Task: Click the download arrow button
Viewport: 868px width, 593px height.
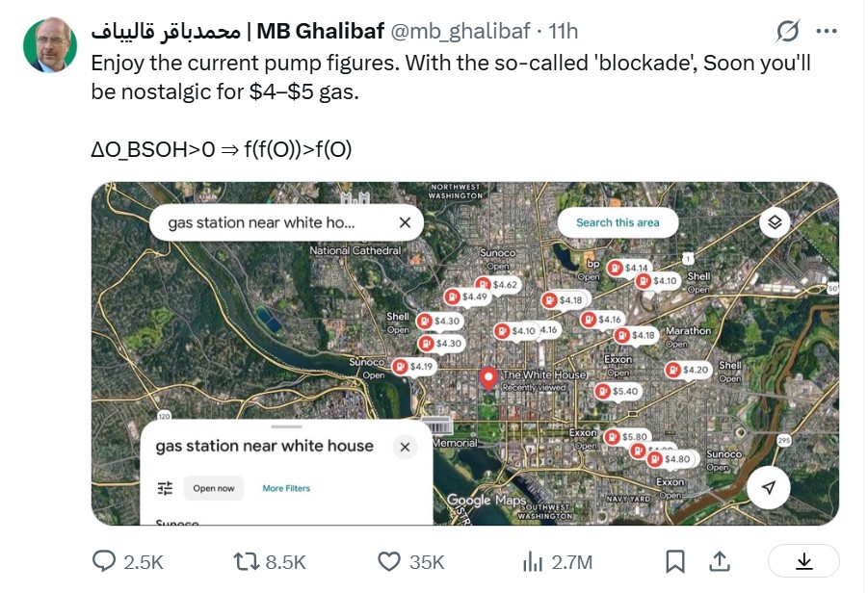Action: 803,561
